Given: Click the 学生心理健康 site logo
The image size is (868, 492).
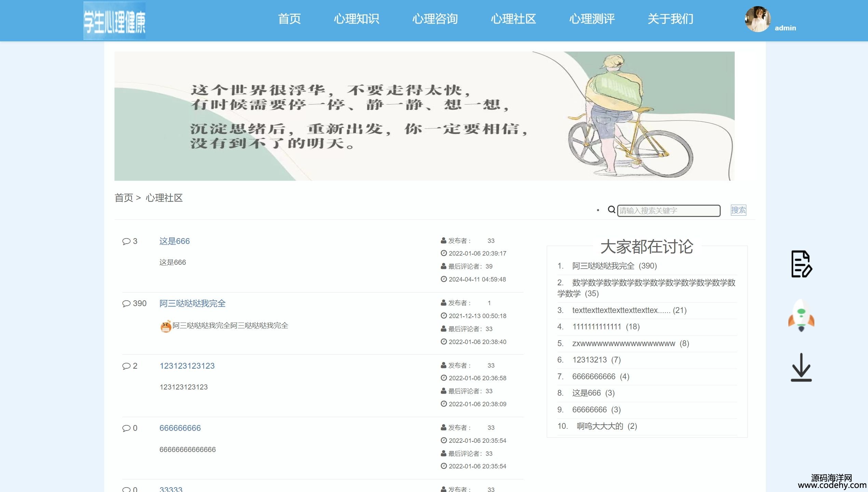Looking at the screenshot, I should pyautogui.click(x=114, y=21).
